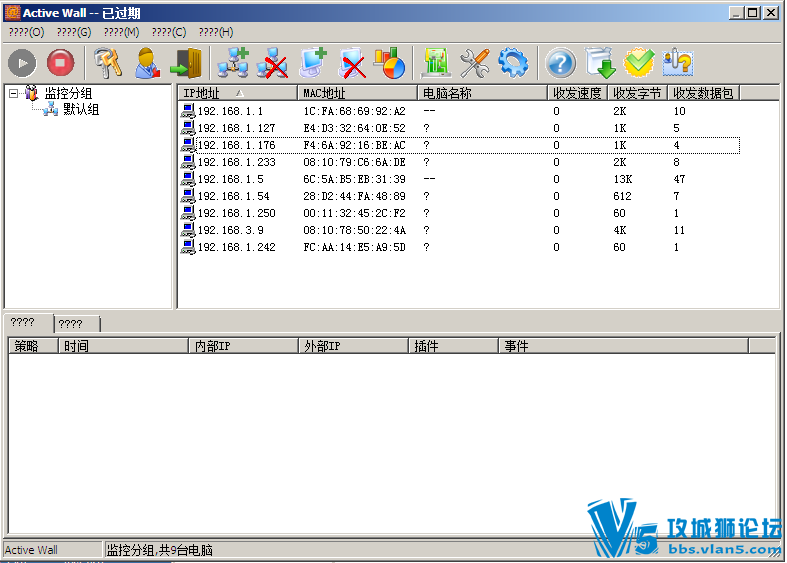This screenshot has width=787, height=563.
Task: Click the 外部IP log column header
Action: point(353,346)
